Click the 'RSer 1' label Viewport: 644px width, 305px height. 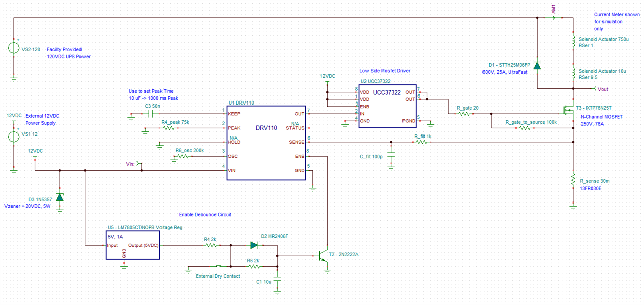click(x=586, y=45)
